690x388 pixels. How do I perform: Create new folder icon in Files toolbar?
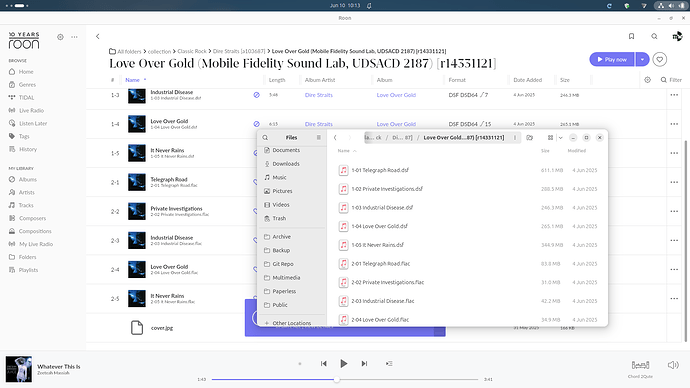(530, 138)
